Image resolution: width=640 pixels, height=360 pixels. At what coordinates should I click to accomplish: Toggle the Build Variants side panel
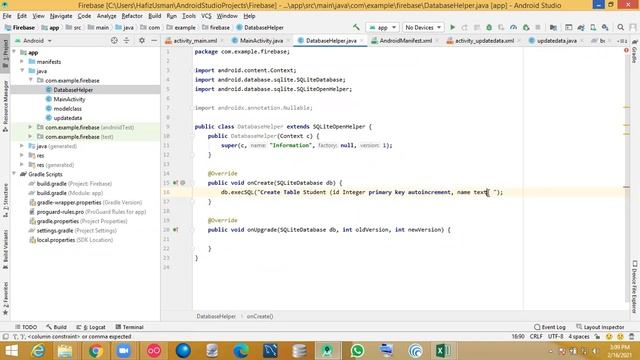5,249
